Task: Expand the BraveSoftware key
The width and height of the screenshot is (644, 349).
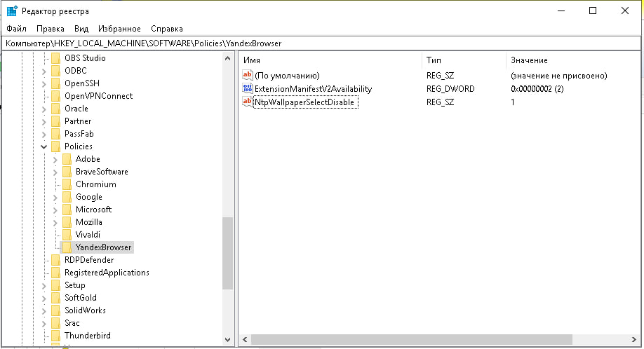Action: tap(55, 172)
